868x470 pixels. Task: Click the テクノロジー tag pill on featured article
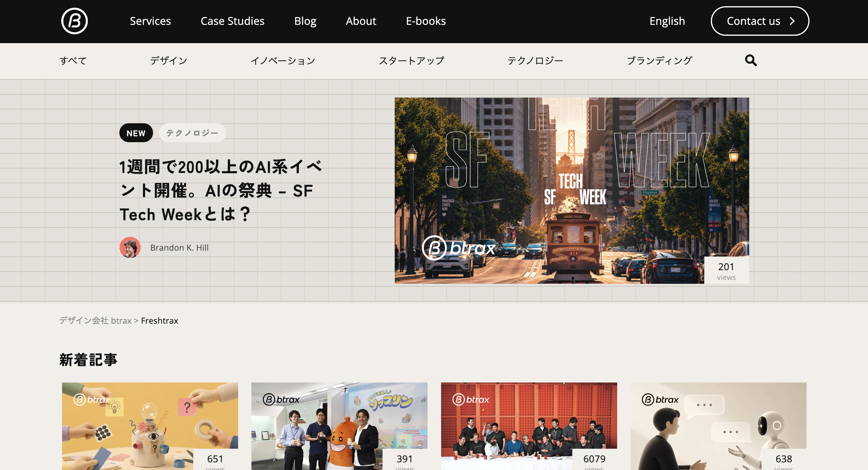click(192, 133)
